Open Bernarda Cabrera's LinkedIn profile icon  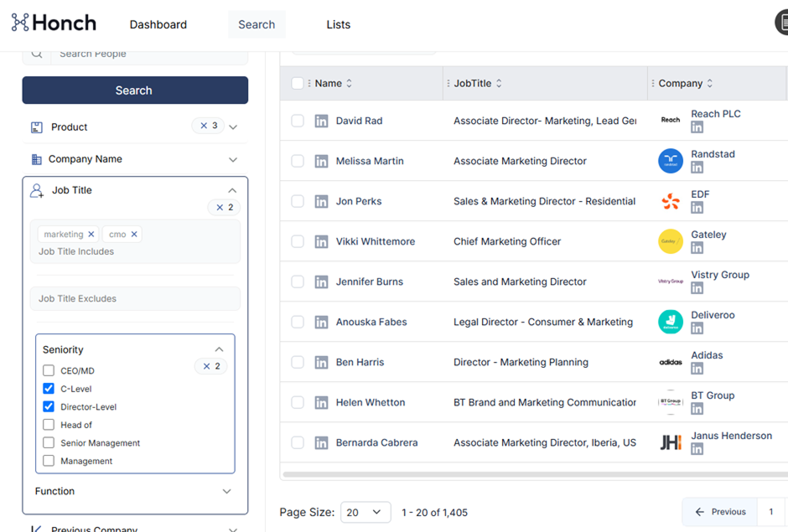click(321, 442)
